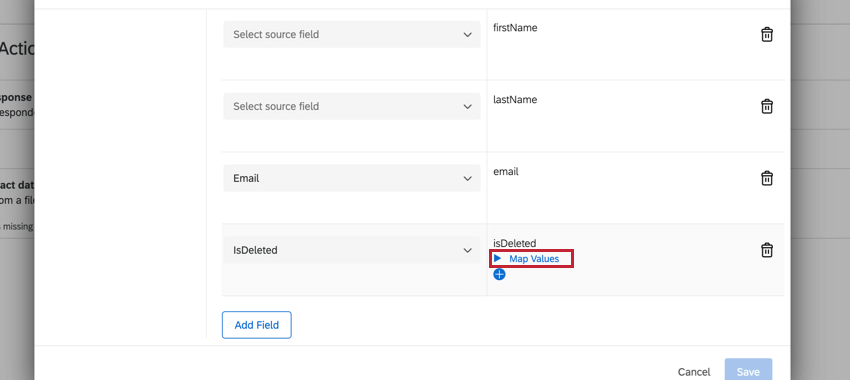Select the firstName destination field
Screen dimensions: 850x380
tap(515, 28)
